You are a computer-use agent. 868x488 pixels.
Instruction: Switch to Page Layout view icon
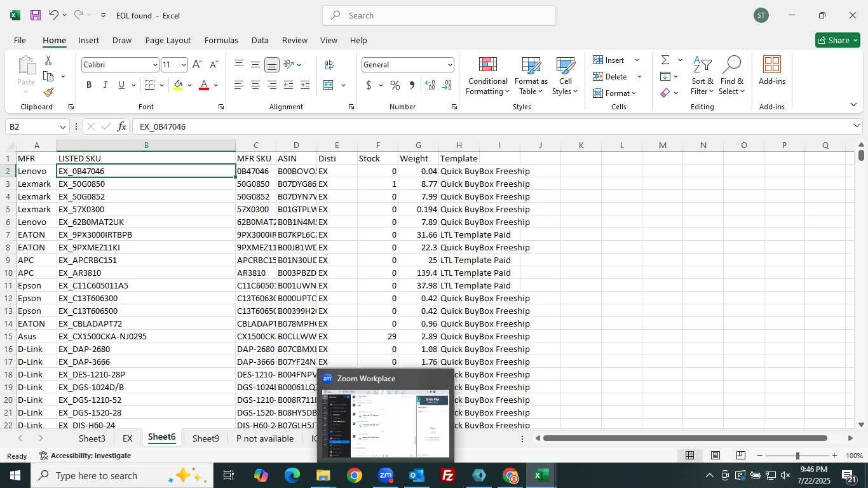715,456
